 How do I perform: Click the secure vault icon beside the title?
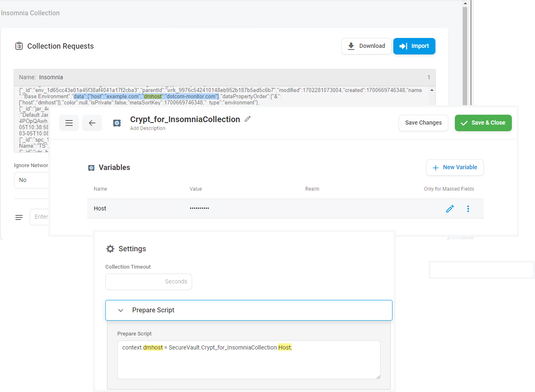[x=117, y=123]
